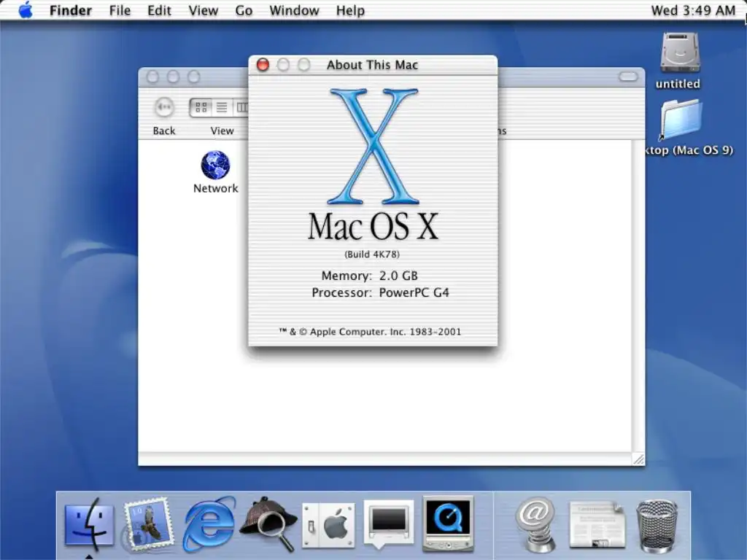
Task: Switch Finder window to list view
Action: click(222, 108)
